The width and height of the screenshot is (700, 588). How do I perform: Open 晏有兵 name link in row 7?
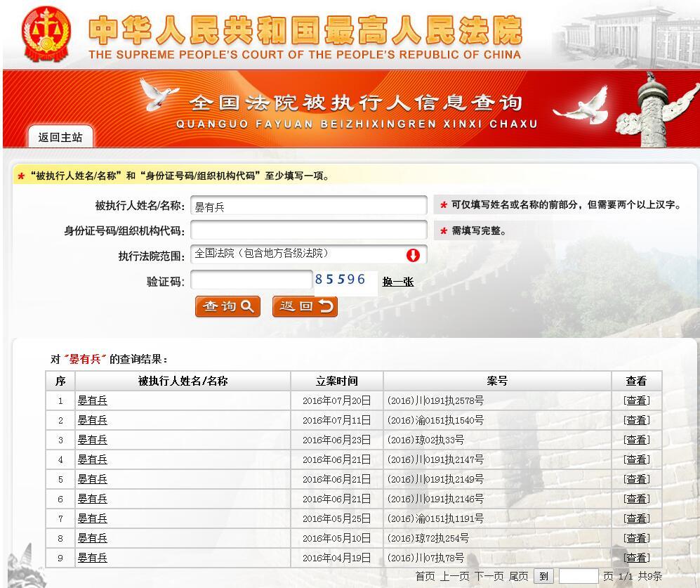93,518
